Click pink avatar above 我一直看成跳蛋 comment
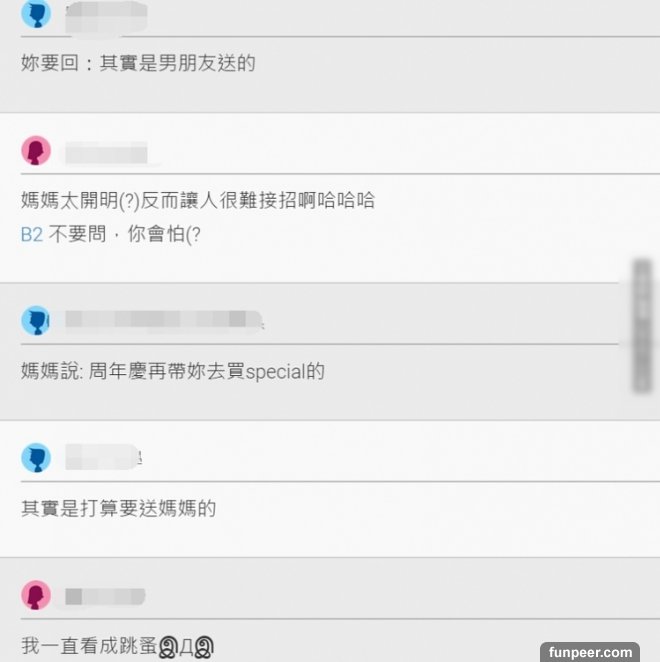Viewport: 660px width, 662px height. (x=36, y=595)
